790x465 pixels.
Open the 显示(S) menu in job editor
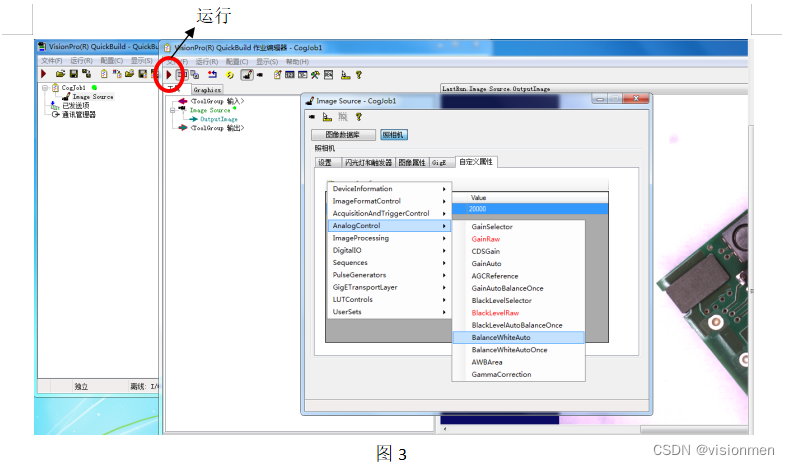(x=267, y=61)
